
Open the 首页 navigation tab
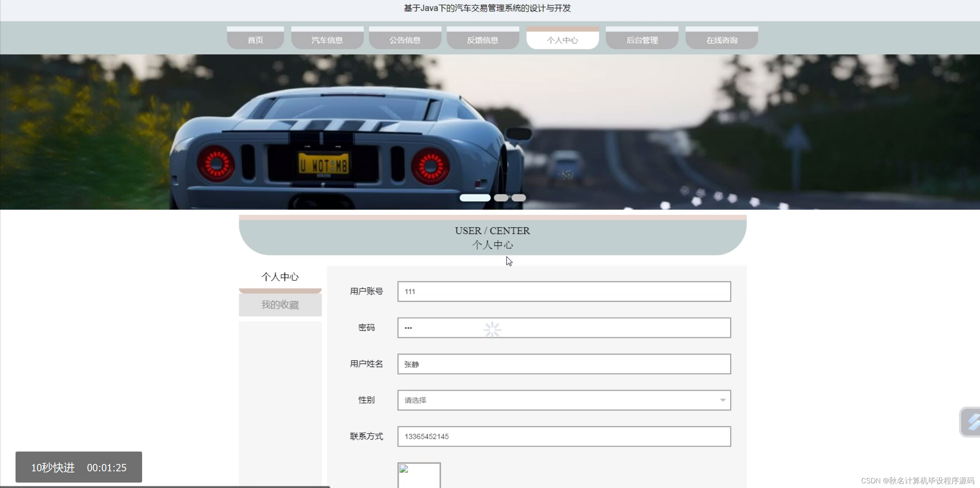click(x=255, y=40)
